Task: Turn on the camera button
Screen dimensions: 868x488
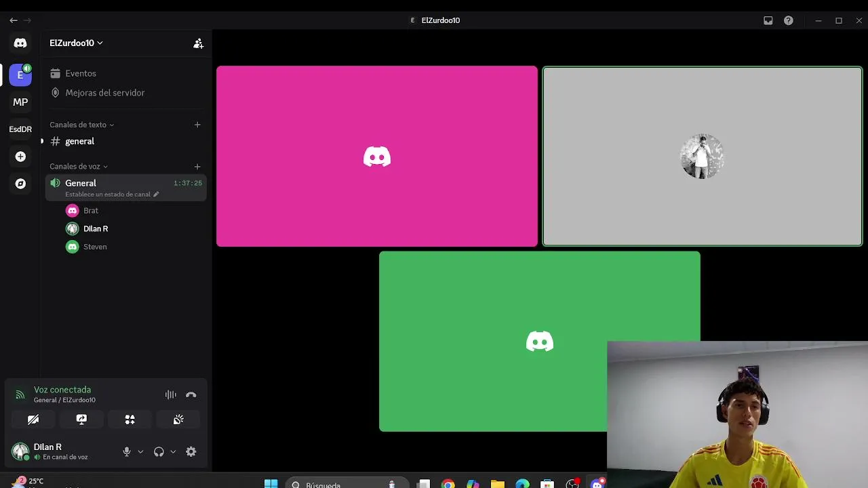Action: click(x=33, y=420)
